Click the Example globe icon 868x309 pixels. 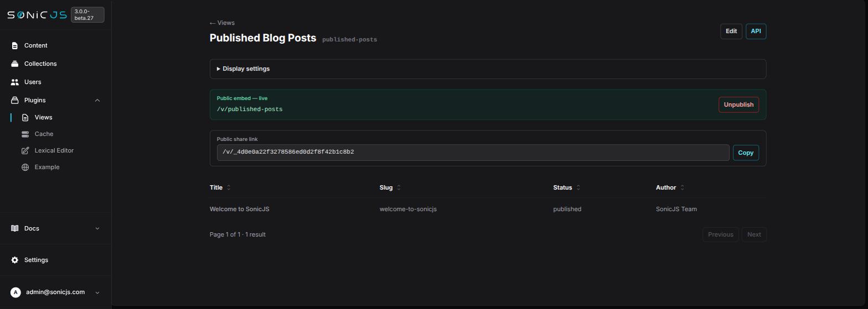(25, 167)
